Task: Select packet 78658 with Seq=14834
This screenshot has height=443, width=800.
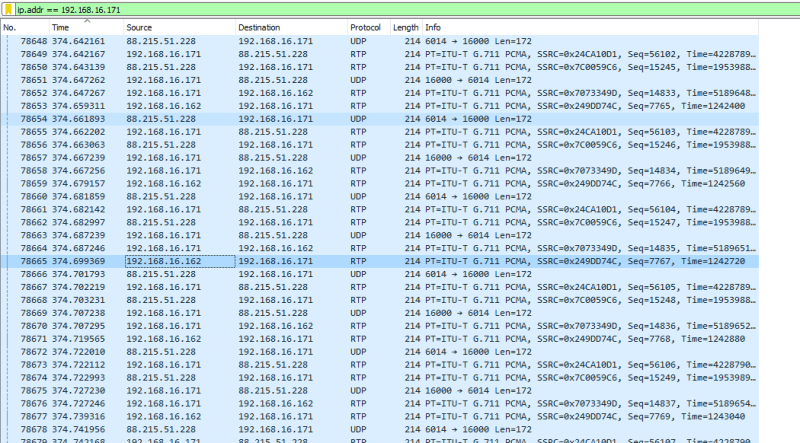Action: (x=380, y=170)
